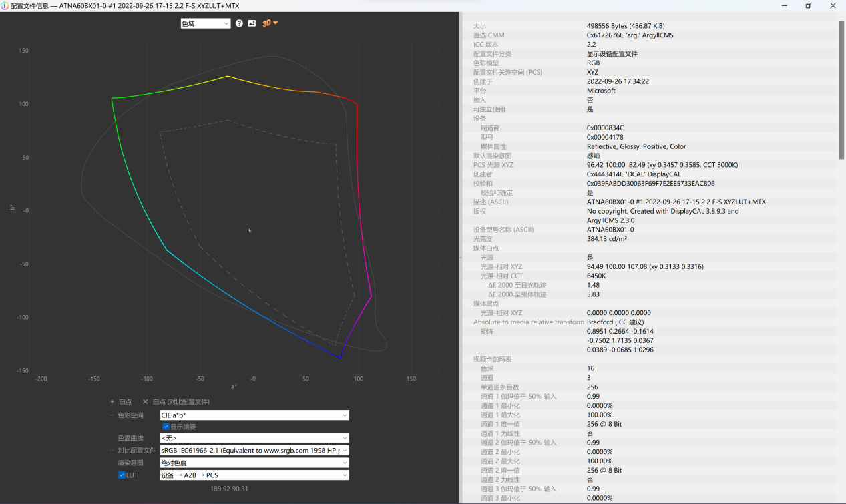Screen dimensions: 846x504
Task: Select the 色彩模型 RGB row
Action: [649, 63]
